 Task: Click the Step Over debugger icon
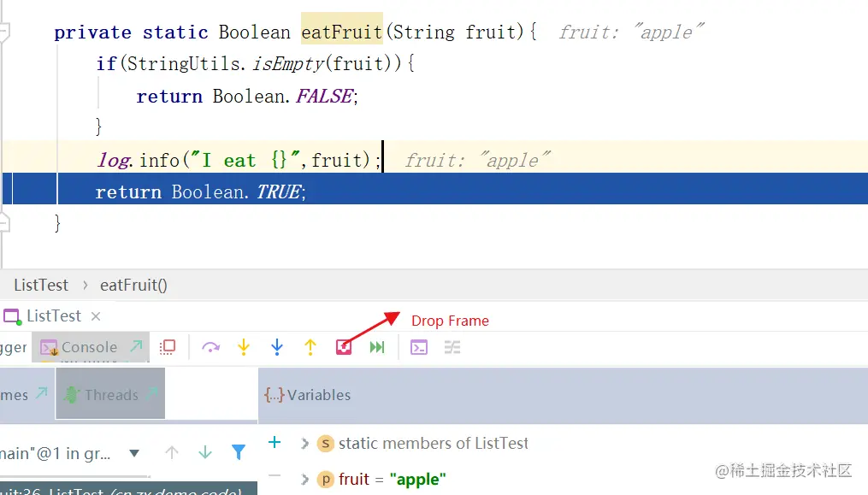tap(211, 347)
